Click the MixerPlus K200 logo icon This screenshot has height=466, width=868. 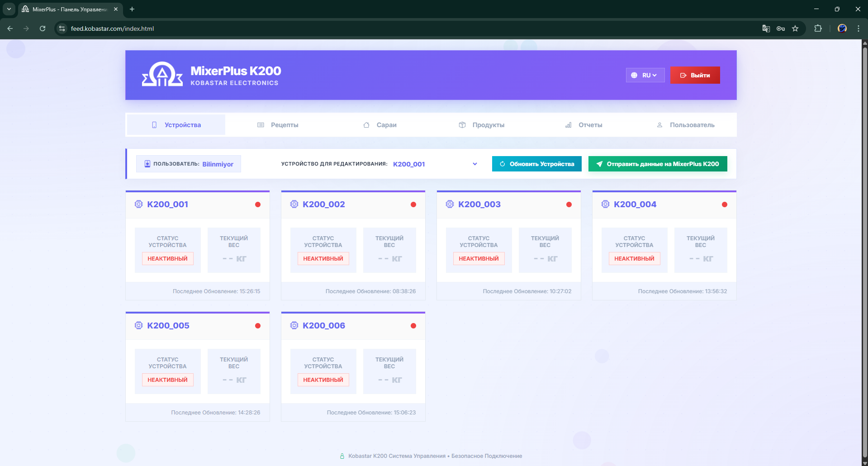[x=162, y=75]
